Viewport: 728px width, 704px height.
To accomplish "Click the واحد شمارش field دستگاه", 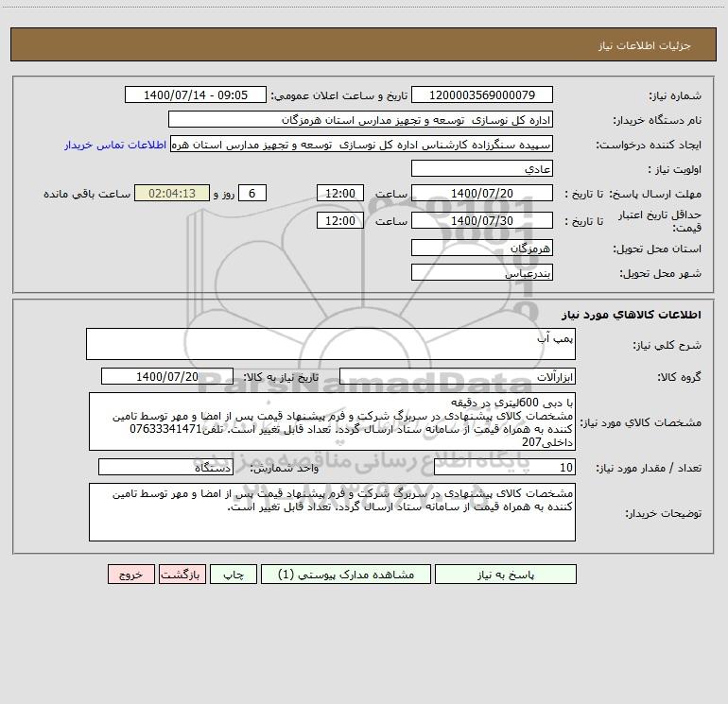I will coord(165,467).
